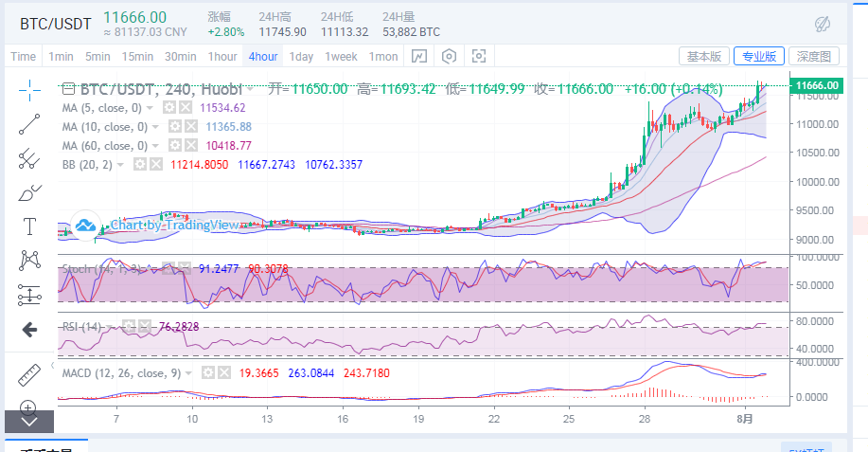
Task: Open chart settings gear in top toolbar
Action: pyautogui.click(x=449, y=57)
